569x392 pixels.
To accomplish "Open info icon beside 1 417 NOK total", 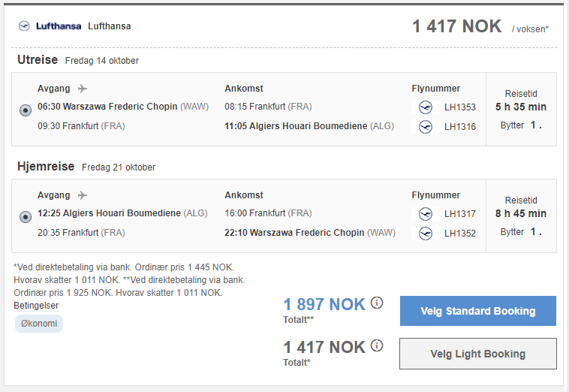I will click(x=377, y=345).
